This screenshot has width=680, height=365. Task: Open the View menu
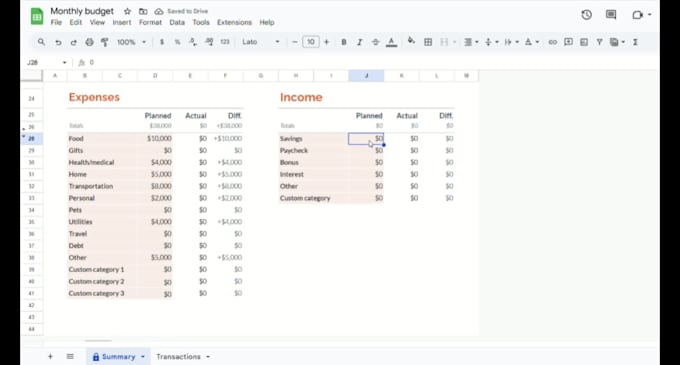click(97, 23)
